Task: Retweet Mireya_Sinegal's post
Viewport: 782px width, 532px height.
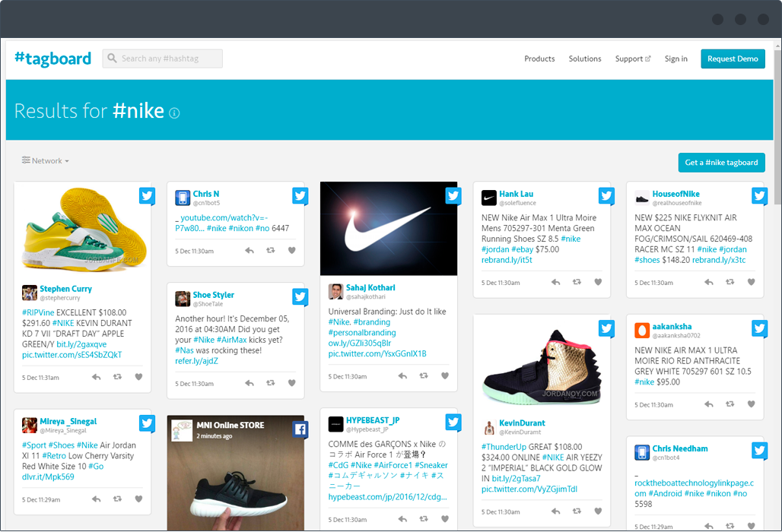Action: click(117, 499)
